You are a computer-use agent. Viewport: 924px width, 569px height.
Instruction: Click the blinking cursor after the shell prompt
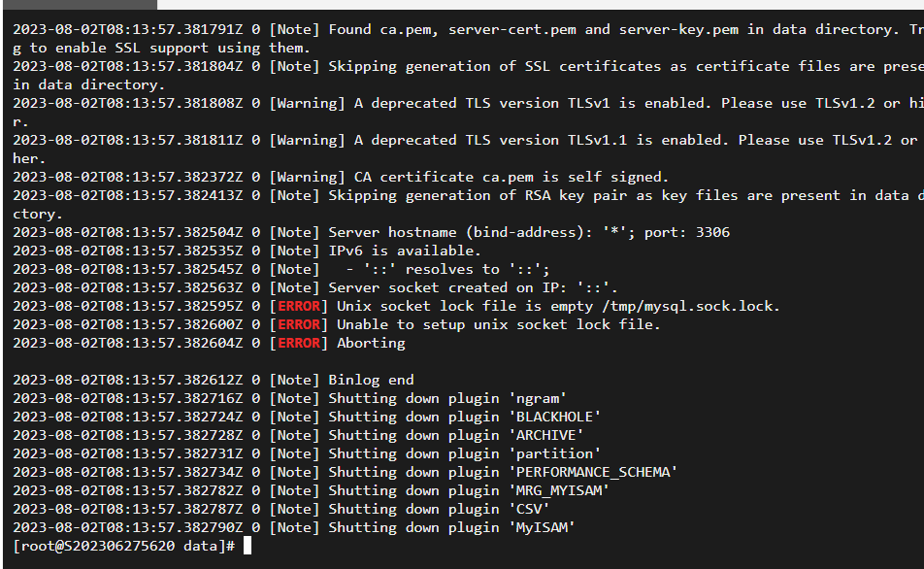click(247, 546)
